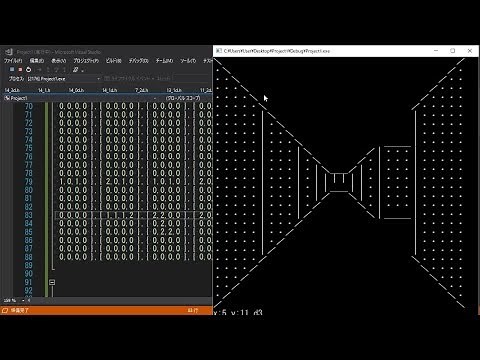
Task: Click the Show Next Statement arrow icon
Action: point(39,69)
